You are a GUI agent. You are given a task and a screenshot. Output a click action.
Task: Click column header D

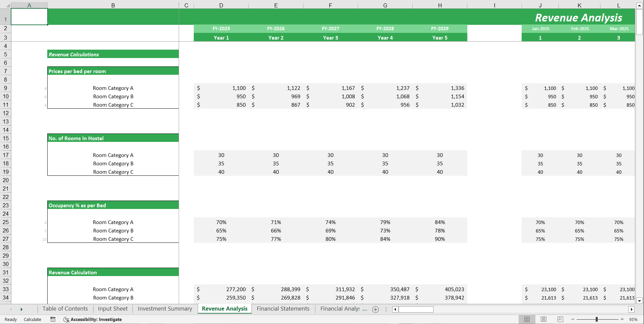tap(221, 5)
